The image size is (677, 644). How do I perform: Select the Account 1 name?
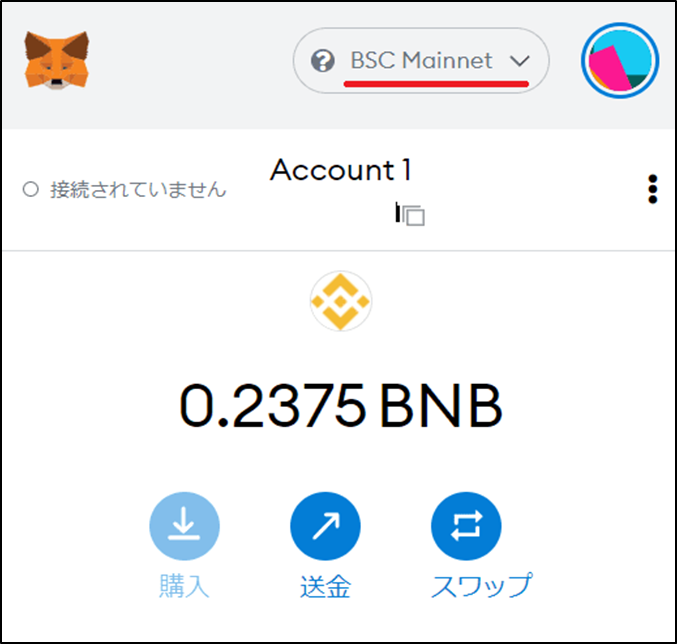[341, 170]
